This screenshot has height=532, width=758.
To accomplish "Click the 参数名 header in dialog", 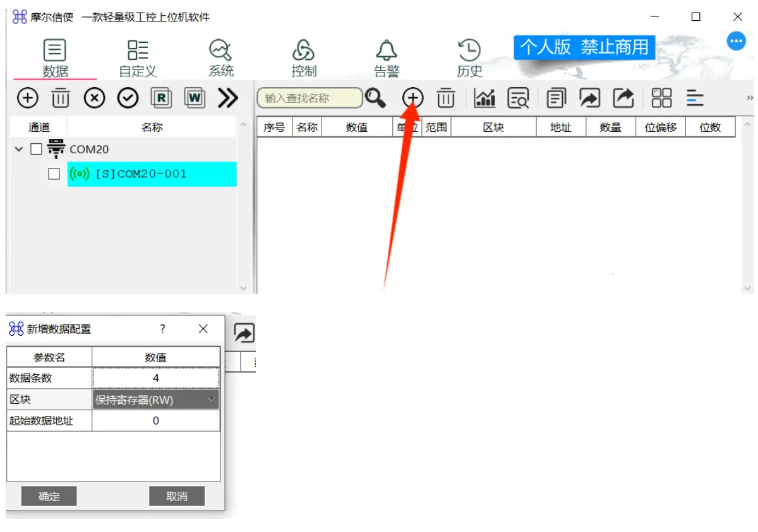I will tap(49, 357).
